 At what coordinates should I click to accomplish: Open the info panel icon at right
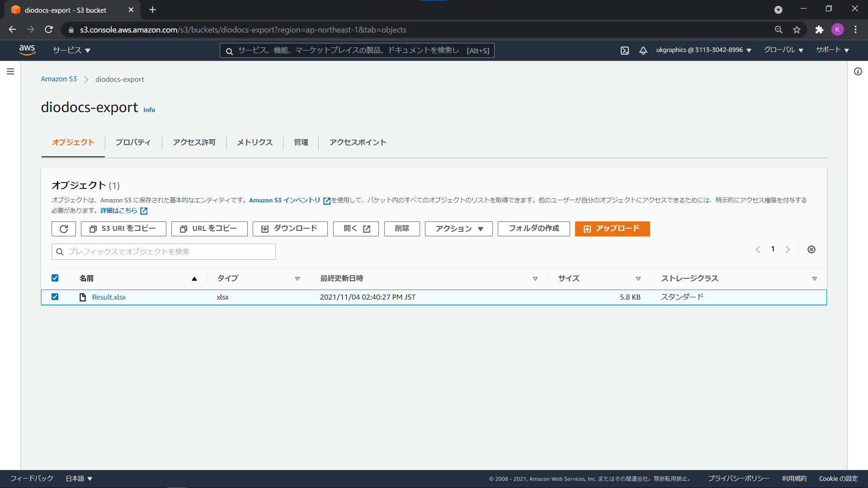(858, 71)
